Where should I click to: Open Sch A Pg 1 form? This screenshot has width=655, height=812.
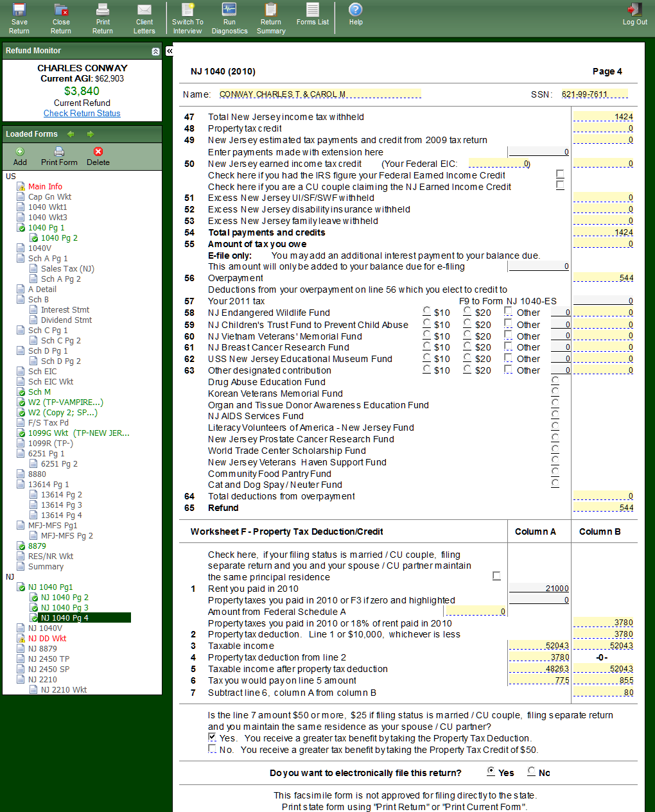pos(48,258)
